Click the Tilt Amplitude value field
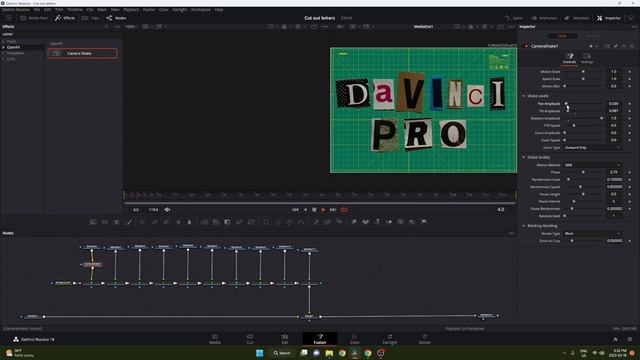Screen dimensions: 640x360 point(614,111)
